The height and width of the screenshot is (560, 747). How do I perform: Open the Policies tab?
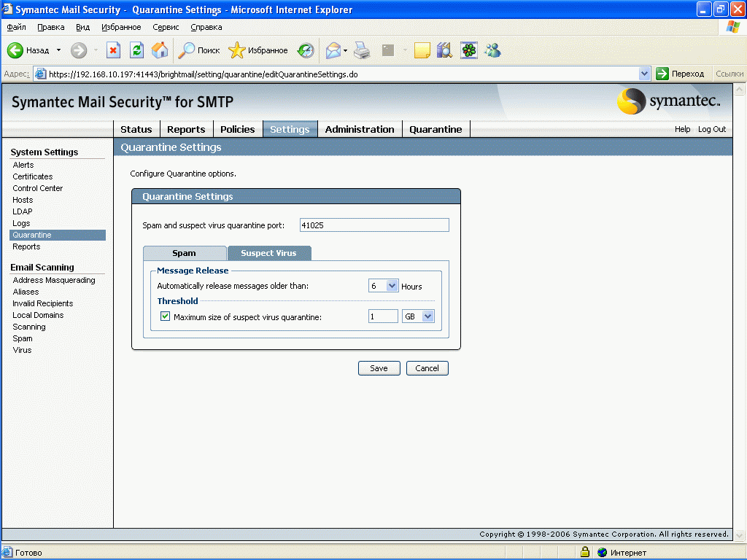pyautogui.click(x=238, y=129)
